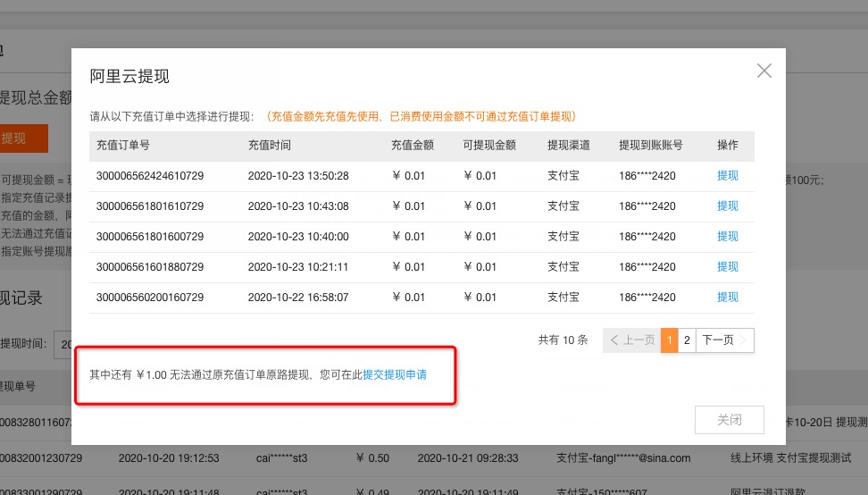Select order number 300006561801610729

(x=150, y=206)
